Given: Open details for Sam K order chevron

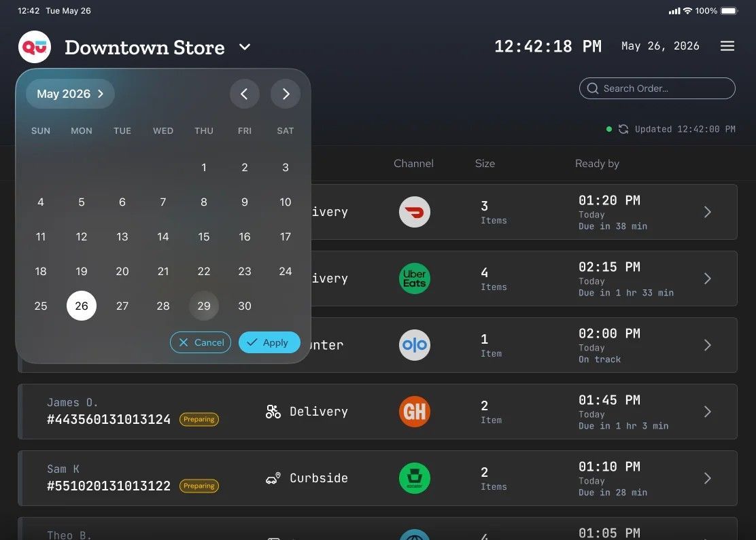Looking at the screenshot, I should click(707, 478).
